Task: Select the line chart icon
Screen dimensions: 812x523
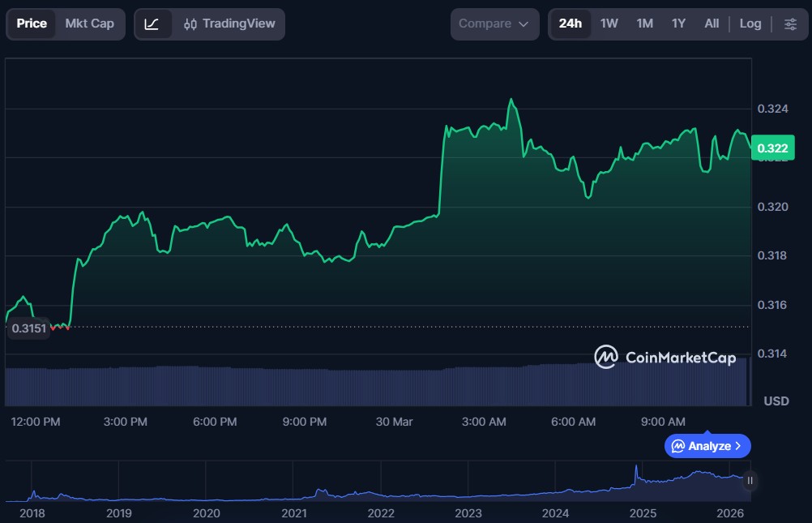Action: 152,24
